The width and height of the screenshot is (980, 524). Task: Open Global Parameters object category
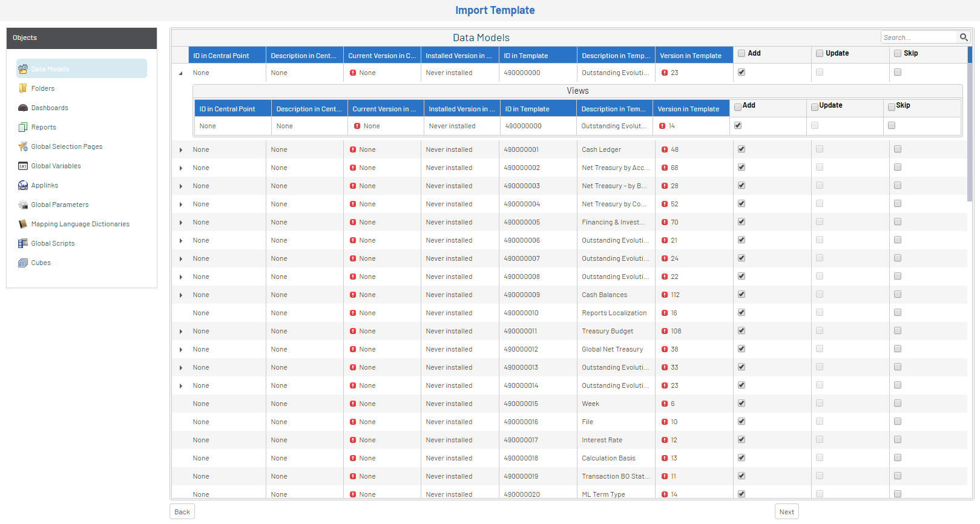coord(59,205)
